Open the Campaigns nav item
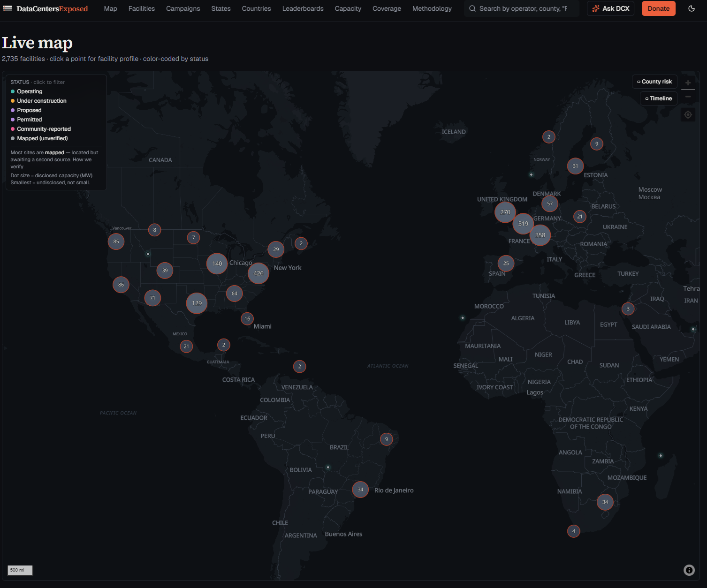This screenshot has height=588, width=707. (x=183, y=8)
